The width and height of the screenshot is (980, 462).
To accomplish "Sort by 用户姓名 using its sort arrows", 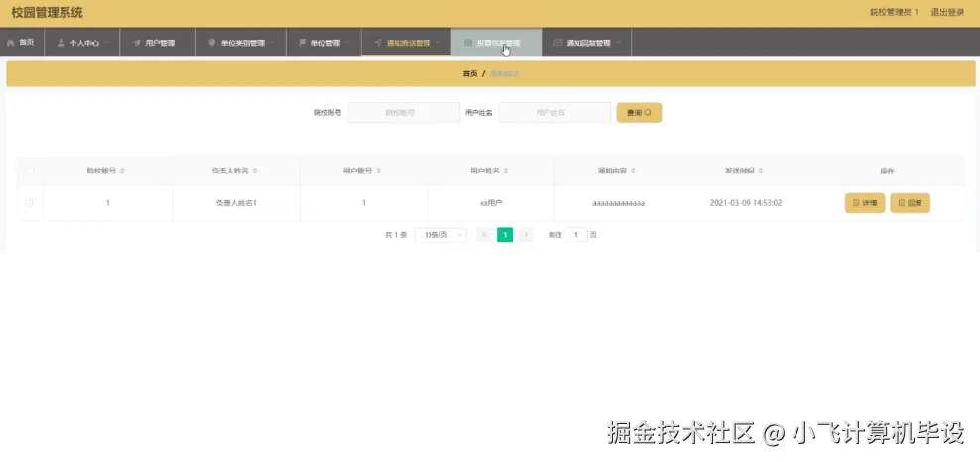I will (x=506, y=171).
